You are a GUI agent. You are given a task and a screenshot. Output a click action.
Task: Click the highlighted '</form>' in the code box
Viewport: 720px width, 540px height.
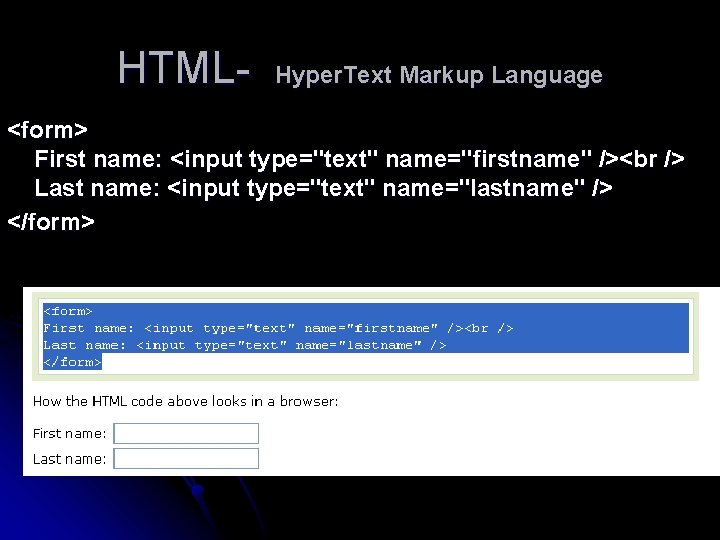72,362
